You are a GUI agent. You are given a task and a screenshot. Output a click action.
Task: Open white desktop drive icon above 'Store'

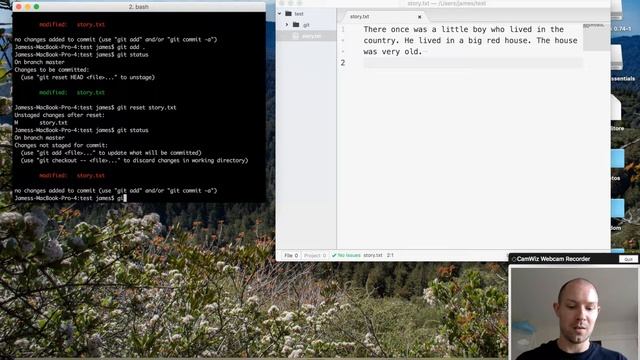[x=616, y=108]
